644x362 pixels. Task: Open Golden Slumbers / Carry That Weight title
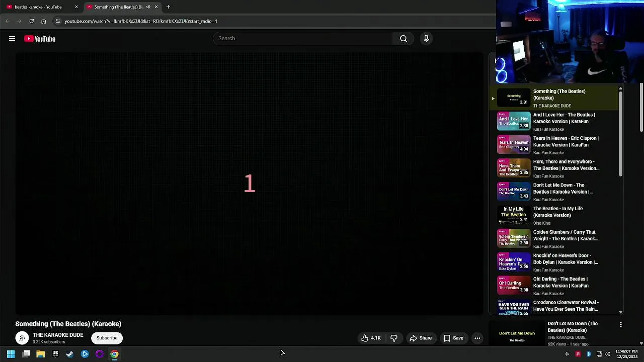(566, 235)
